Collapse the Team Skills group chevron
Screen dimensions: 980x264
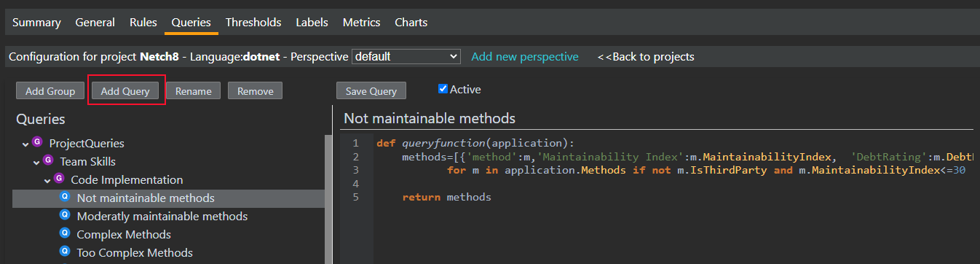coord(36,162)
